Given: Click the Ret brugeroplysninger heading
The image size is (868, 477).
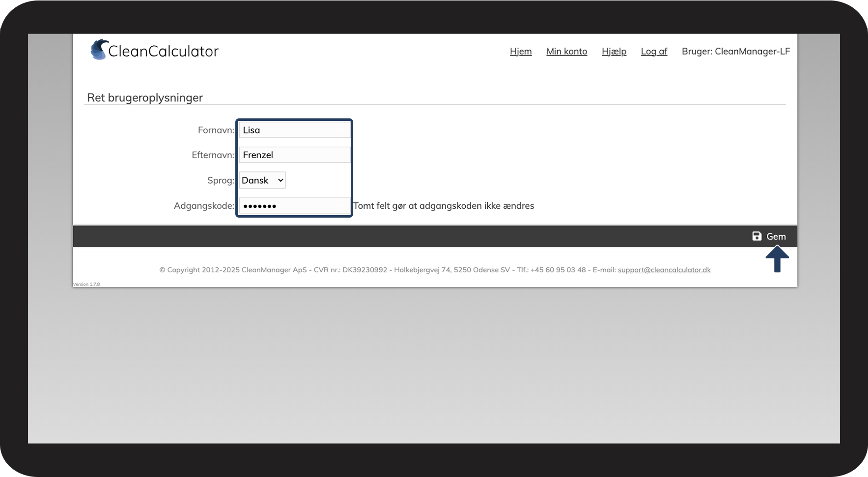Looking at the screenshot, I should tap(145, 98).
